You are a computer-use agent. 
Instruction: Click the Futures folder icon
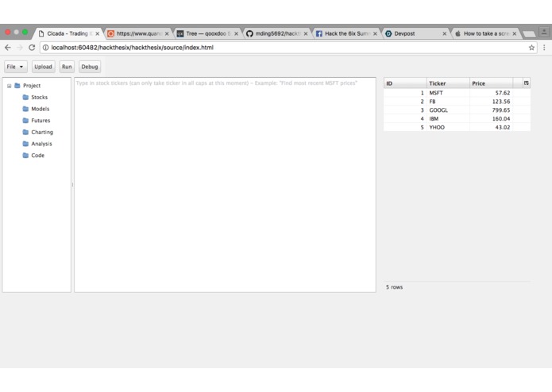pyautogui.click(x=25, y=121)
